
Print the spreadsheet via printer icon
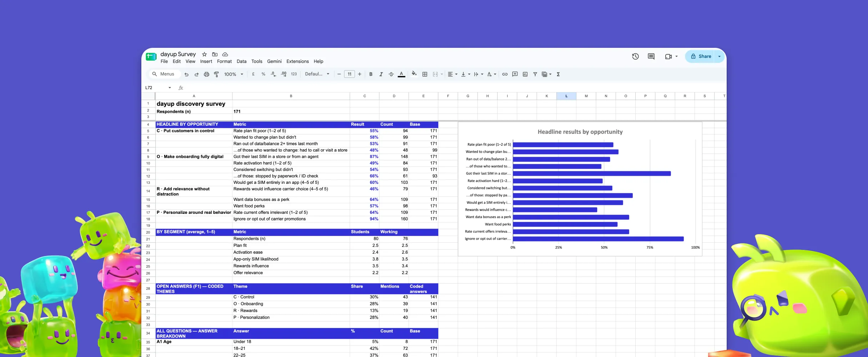coord(206,74)
